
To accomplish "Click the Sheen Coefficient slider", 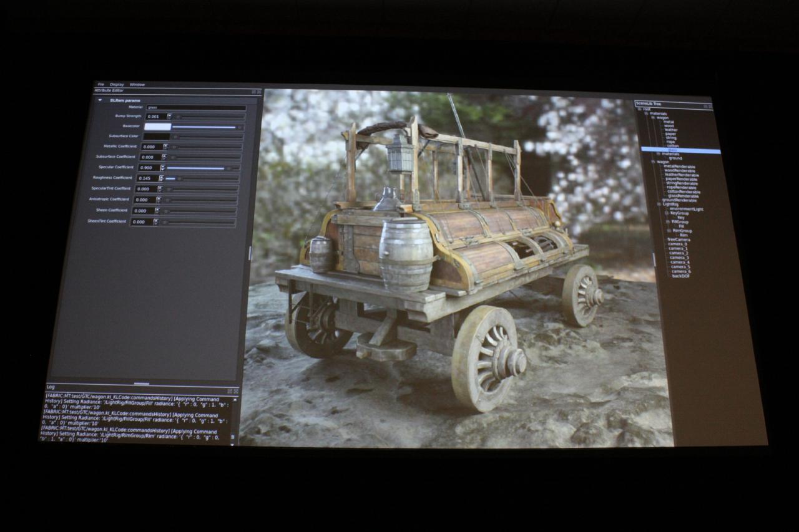I will coord(199,211).
